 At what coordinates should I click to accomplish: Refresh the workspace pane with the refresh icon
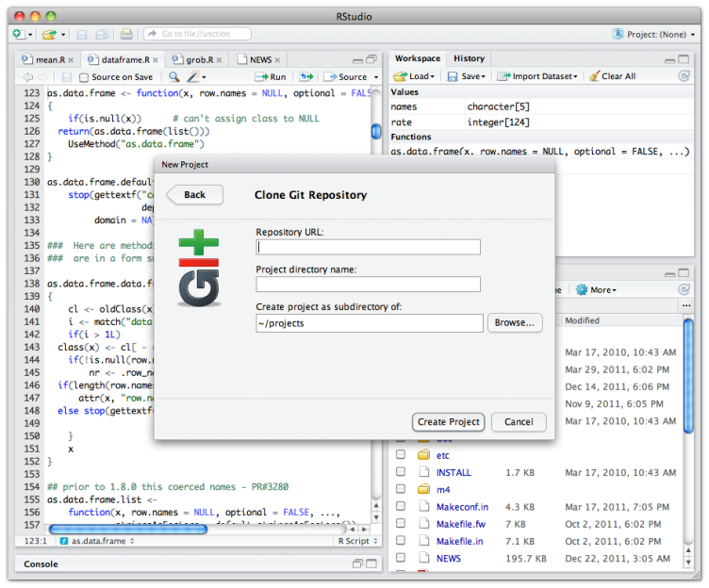(x=684, y=76)
